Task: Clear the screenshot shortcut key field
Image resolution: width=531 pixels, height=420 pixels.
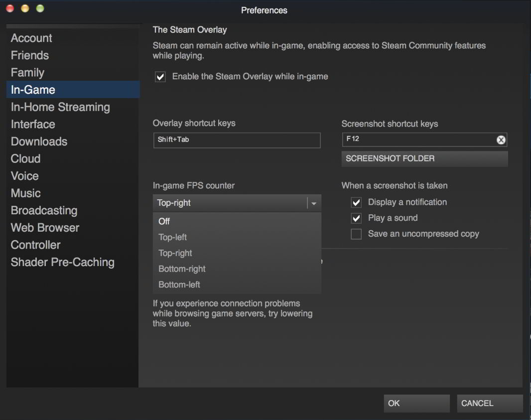Action: pyautogui.click(x=501, y=140)
